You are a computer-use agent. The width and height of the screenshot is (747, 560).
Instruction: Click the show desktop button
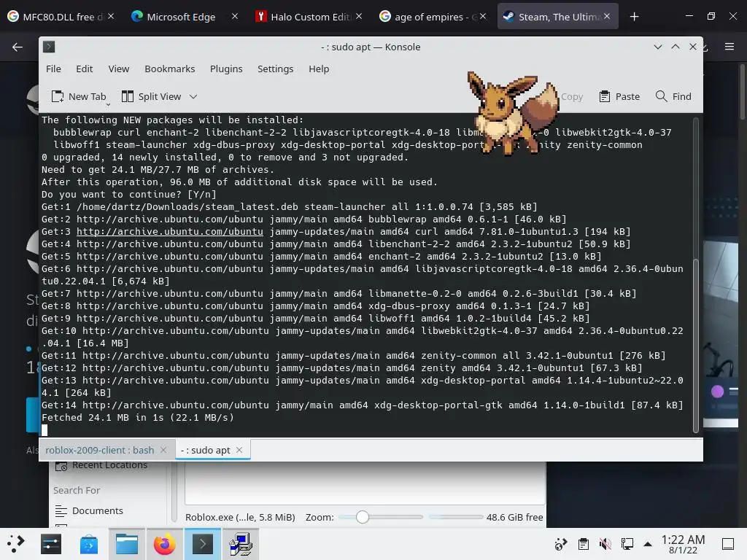click(x=728, y=544)
